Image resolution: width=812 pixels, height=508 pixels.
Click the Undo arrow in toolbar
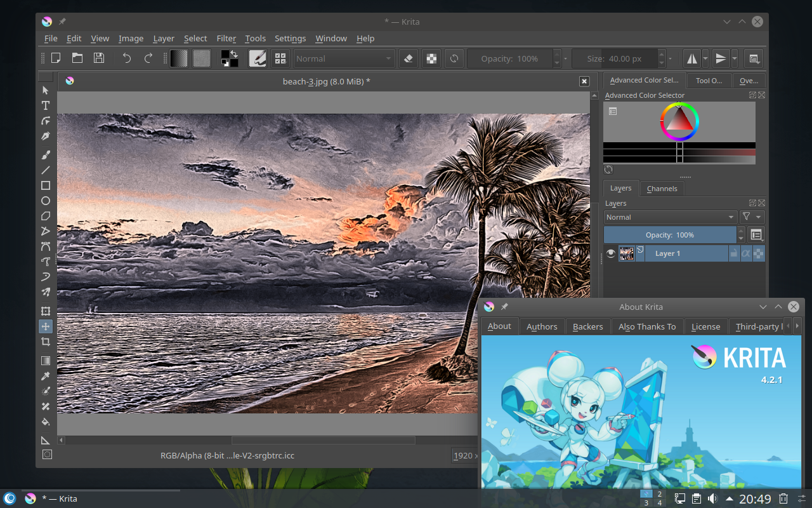[x=127, y=58]
